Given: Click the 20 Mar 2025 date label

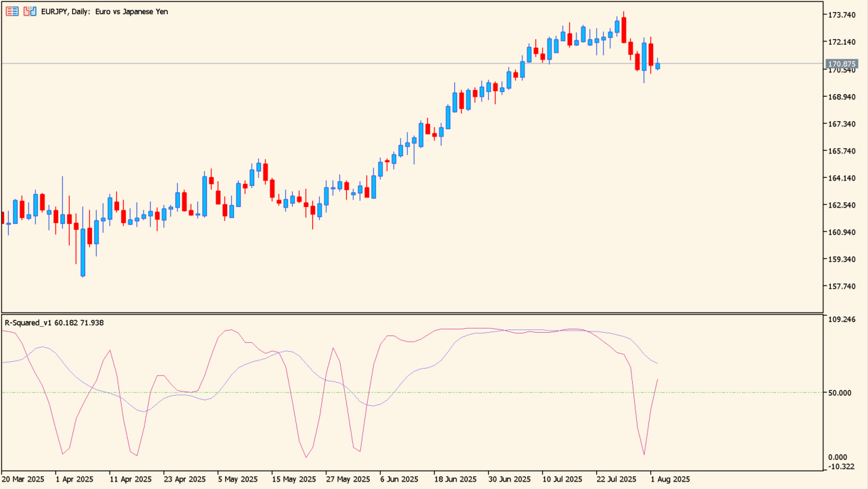Looking at the screenshot, I should click(23, 479).
